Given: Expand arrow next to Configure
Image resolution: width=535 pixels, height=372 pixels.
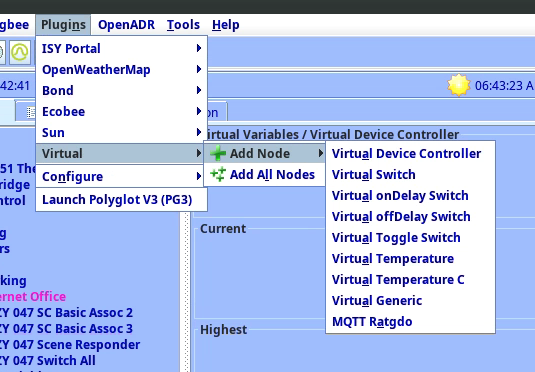Looking at the screenshot, I should click(199, 176).
